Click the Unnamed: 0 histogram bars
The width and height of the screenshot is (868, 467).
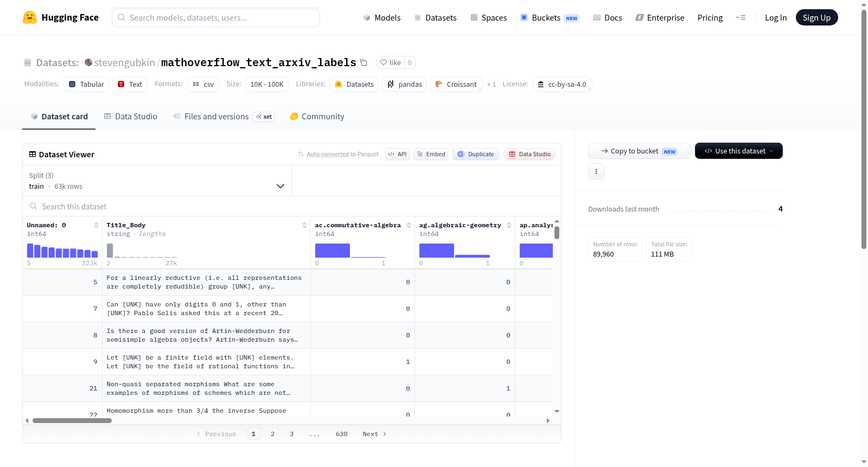[62, 251]
